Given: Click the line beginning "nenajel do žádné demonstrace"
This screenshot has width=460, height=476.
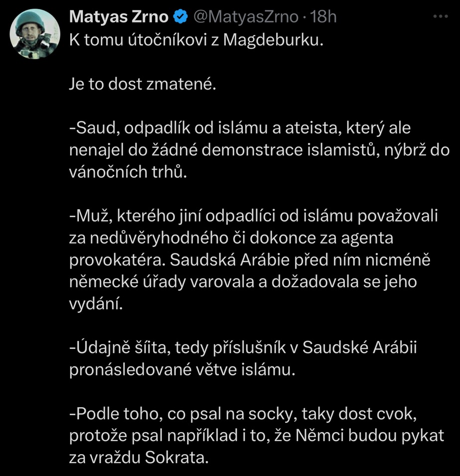Looking at the screenshot, I should (x=259, y=150).
